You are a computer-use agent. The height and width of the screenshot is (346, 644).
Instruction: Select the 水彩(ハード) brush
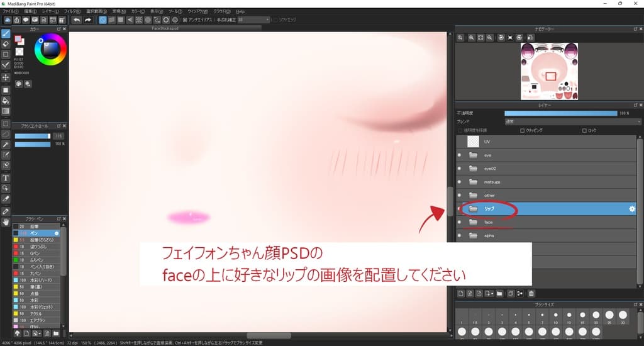click(36, 280)
